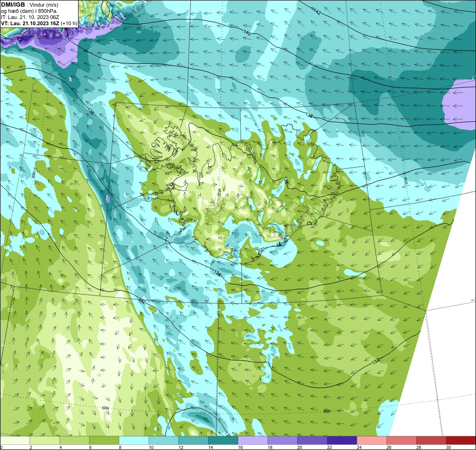Select the 4–6 m/s green legend swatch
Viewport: 476px width, 450px height.
click(x=74, y=440)
